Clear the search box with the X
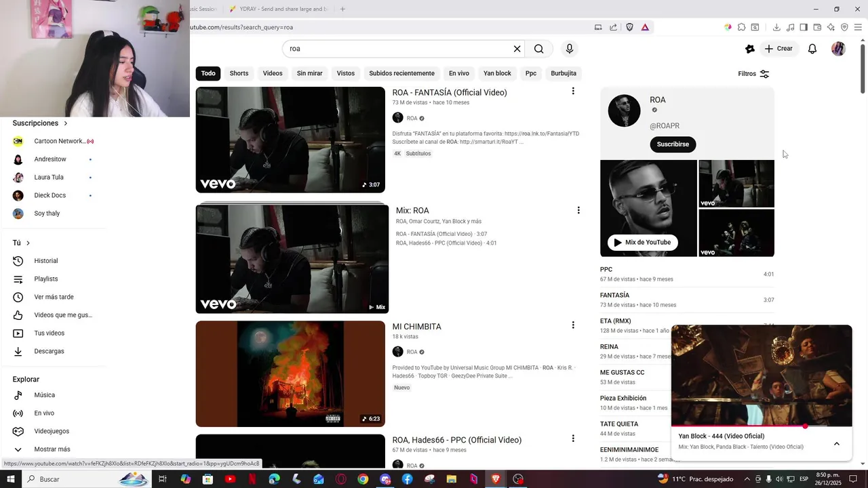This screenshot has width=868, height=488. 517,49
